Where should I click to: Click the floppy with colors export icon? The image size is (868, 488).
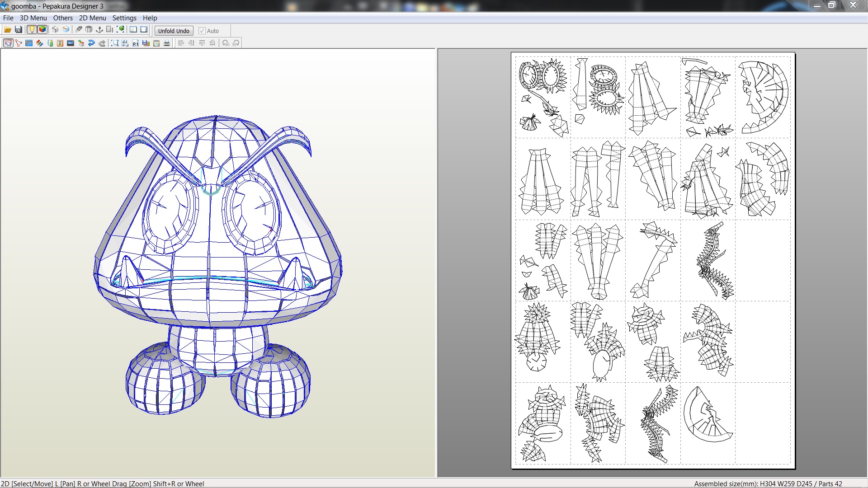(x=146, y=43)
